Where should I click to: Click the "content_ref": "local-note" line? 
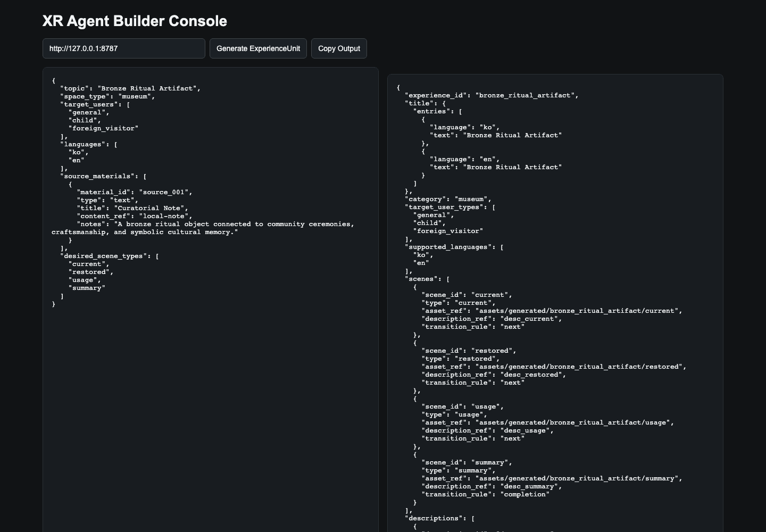click(x=135, y=216)
